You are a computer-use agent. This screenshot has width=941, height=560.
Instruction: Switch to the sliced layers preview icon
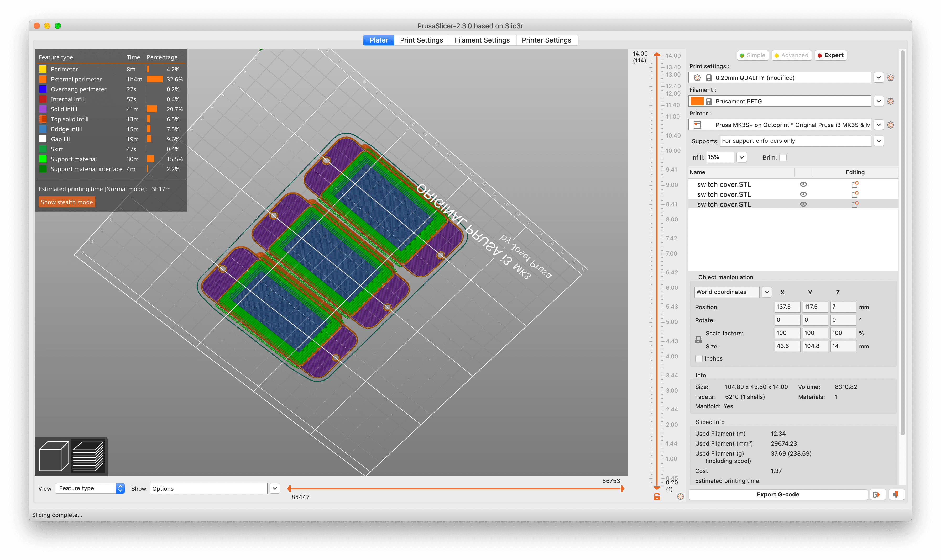click(88, 456)
